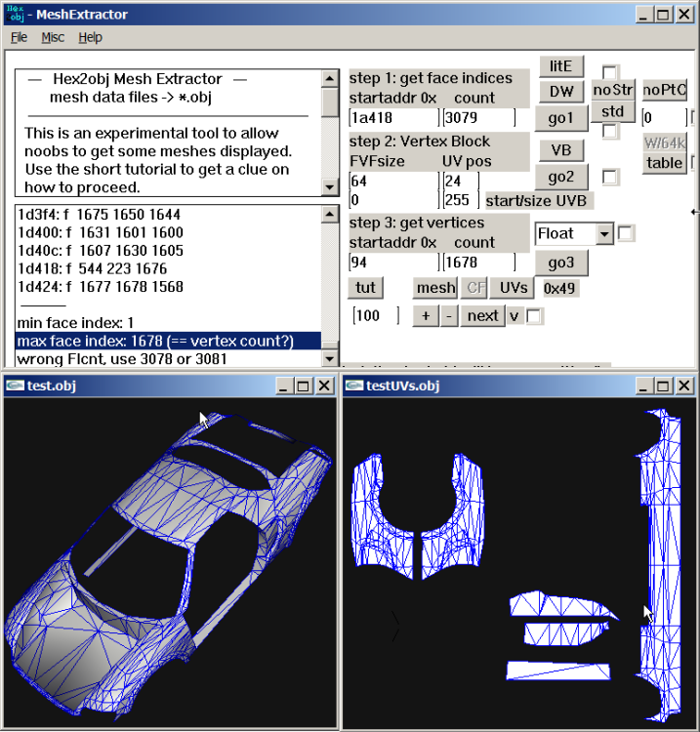The height and width of the screenshot is (732, 700).
Task: Toggle checkbox beside Float dropdown
Action: pyautogui.click(x=625, y=233)
